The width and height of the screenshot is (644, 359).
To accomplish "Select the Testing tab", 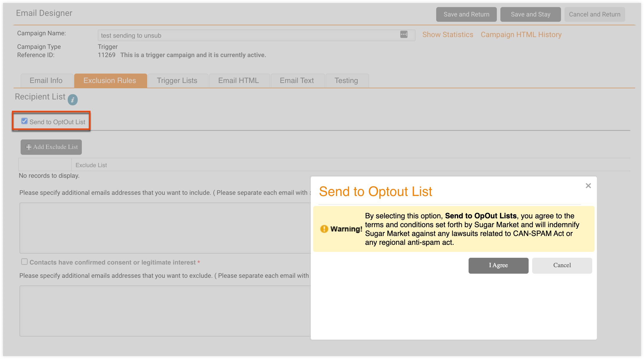I will [x=346, y=80].
